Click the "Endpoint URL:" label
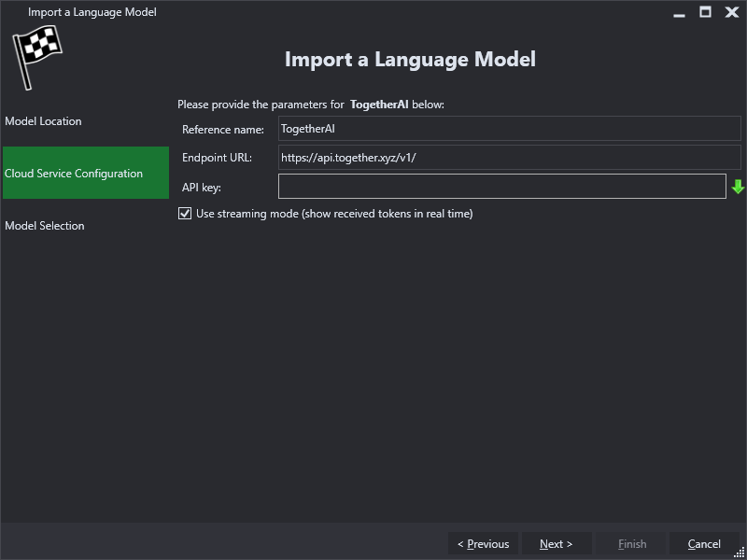The image size is (747, 560). [x=217, y=158]
